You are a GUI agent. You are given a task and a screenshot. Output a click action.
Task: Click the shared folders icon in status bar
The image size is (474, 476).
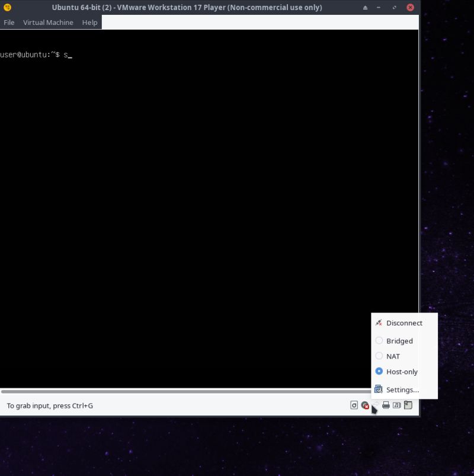point(408,405)
